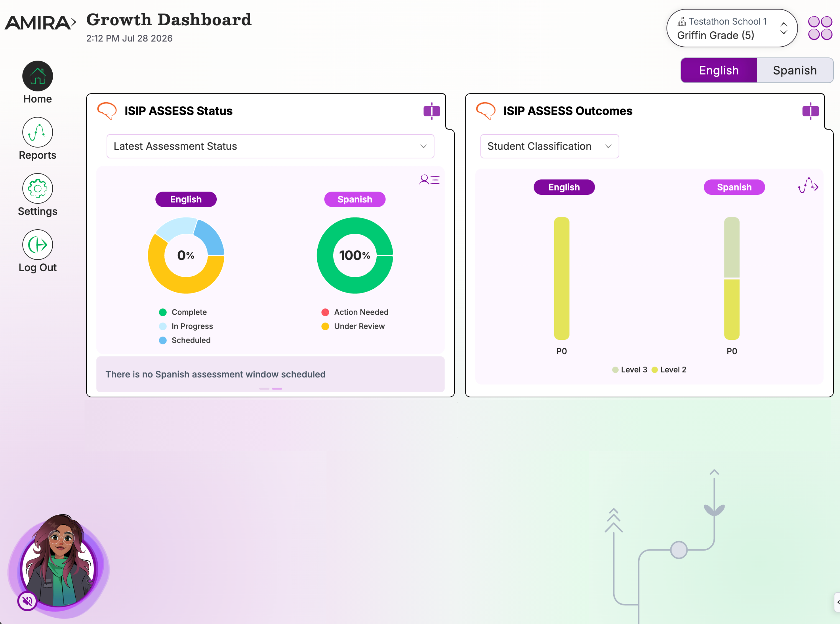Click the Under Review legend item
This screenshot has width=840, height=624.
[353, 326]
